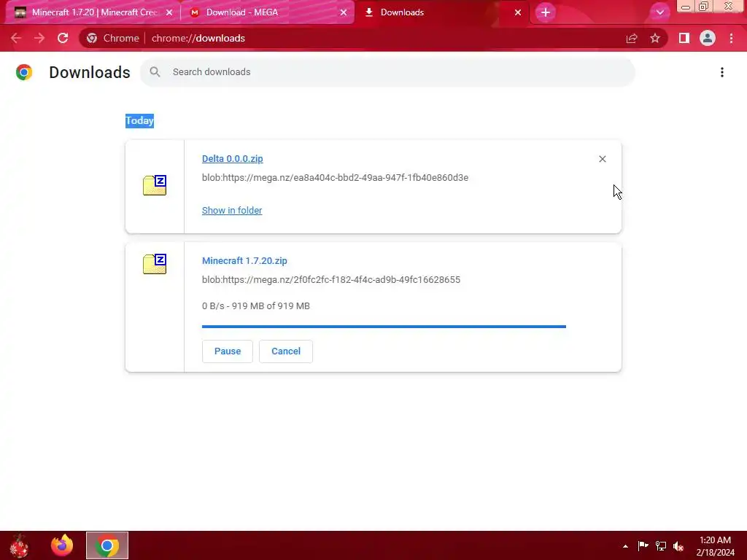
Task: Click the Chrome logo beside Downloads
Action: pyautogui.click(x=24, y=72)
